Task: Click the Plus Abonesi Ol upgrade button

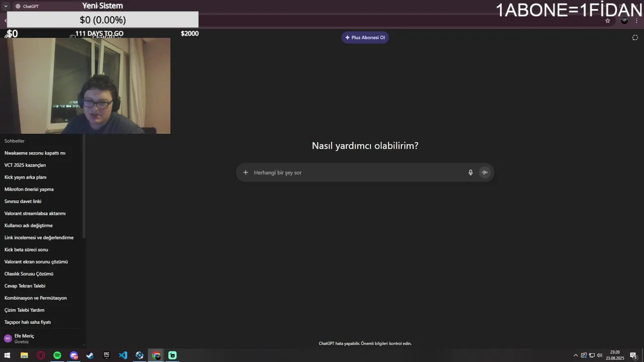Action: (365, 38)
